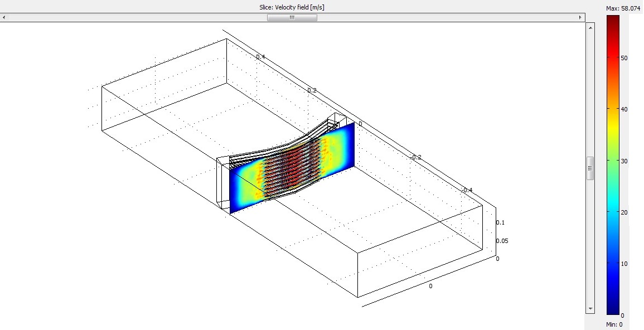Click the axis label -0.2
The image size is (644, 330).
click(x=415, y=157)
